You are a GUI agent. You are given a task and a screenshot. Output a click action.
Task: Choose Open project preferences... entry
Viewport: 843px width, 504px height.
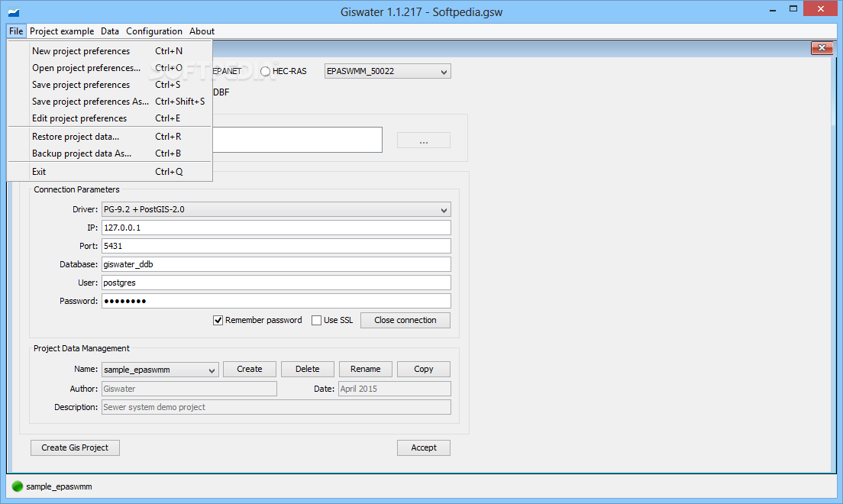110,68
